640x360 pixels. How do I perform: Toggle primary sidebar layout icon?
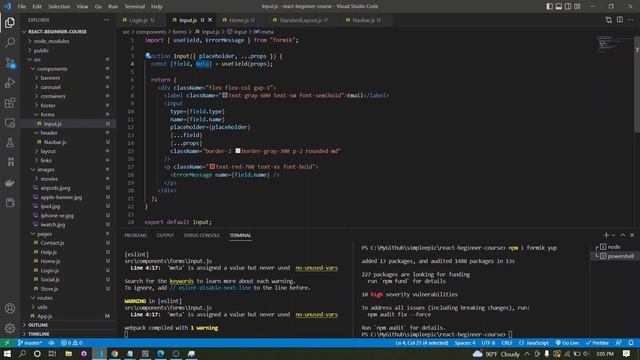(x=549, y=6)
